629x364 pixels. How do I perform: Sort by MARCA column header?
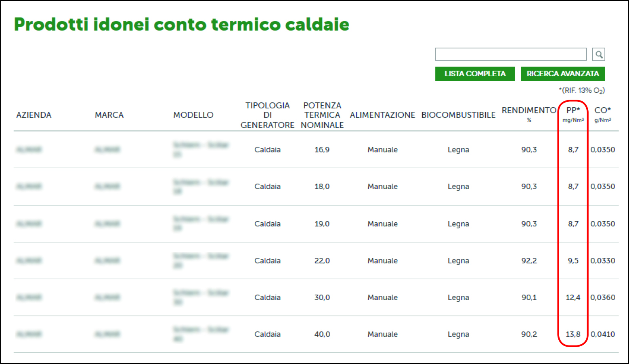click(x=109, y=115)
